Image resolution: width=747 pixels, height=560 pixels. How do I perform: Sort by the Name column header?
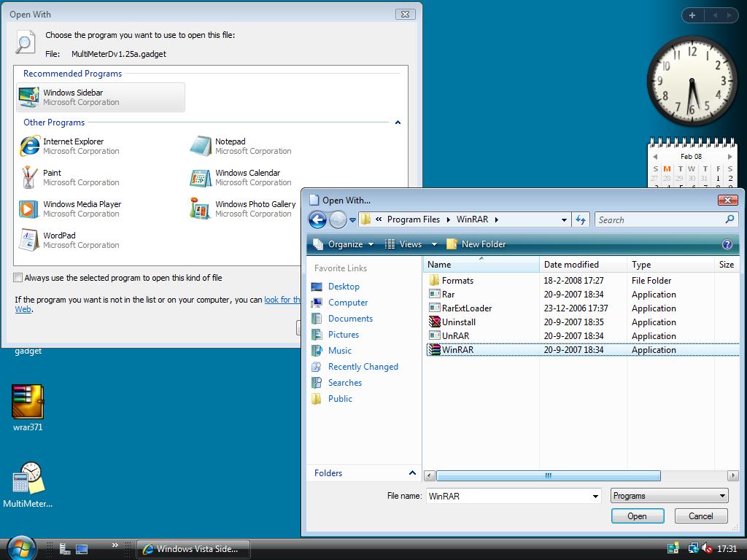[x=481, y=264]
